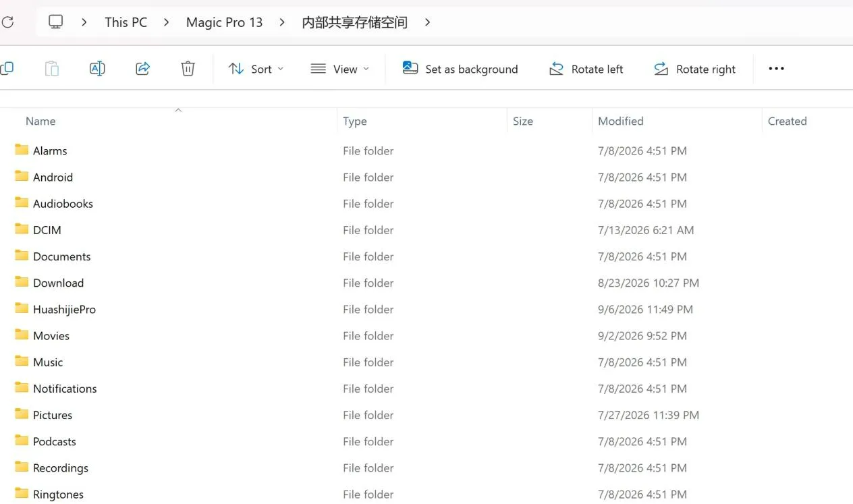Click the Rotate left button
This screenshot has width=853, height=504.
(x=586, y=69)
